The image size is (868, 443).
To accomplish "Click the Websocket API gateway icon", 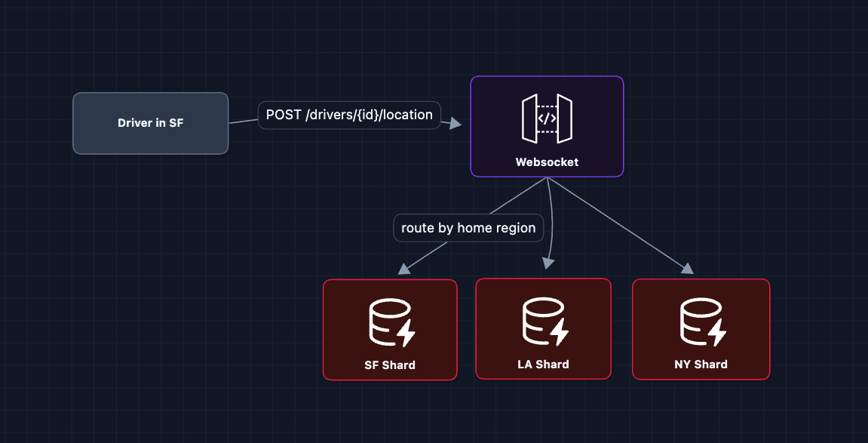I will click(x=547, y=118).
